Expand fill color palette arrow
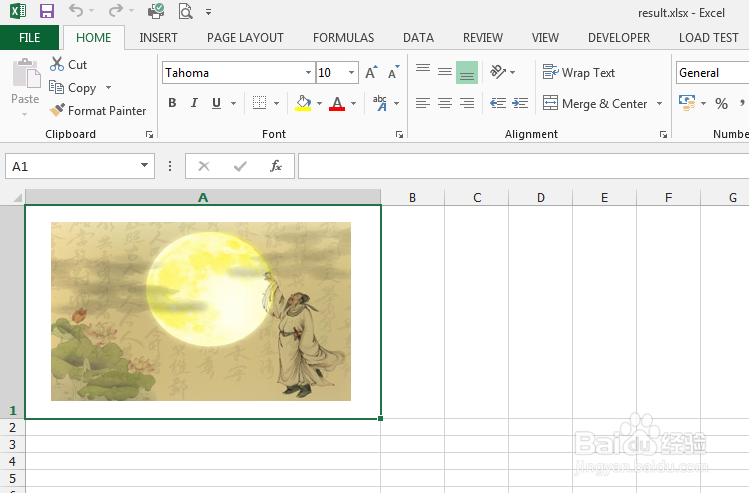 pos(320,103)
